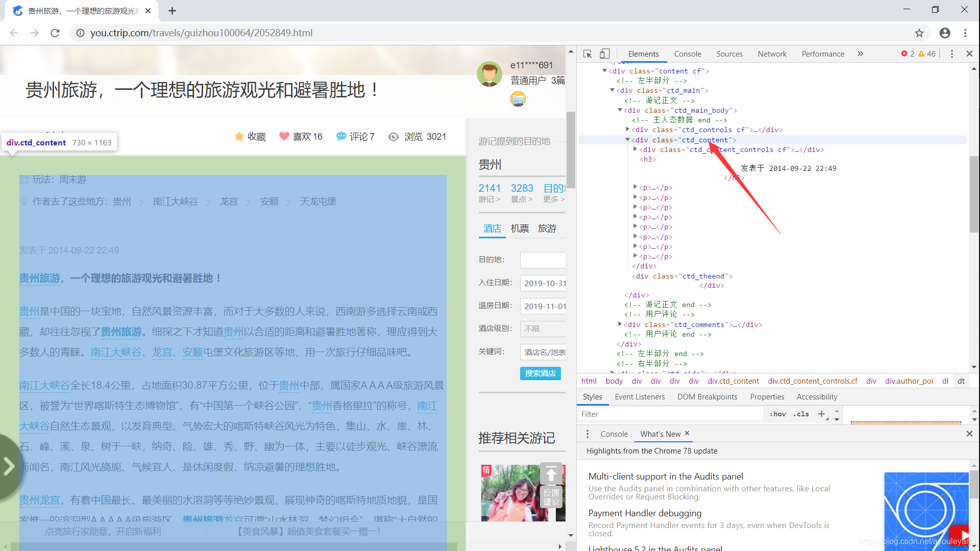980x551 pixels.
Task: Click the new style rule plus icon
Action: pos(821,414)
